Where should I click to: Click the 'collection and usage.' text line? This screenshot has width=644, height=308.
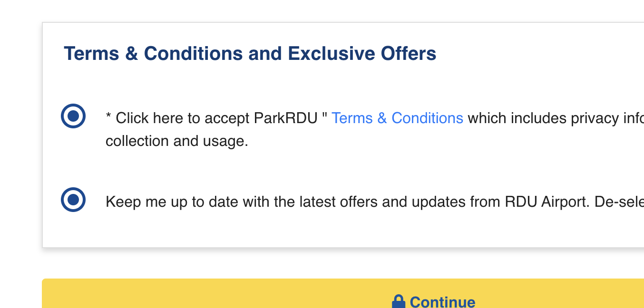point(177,141)
